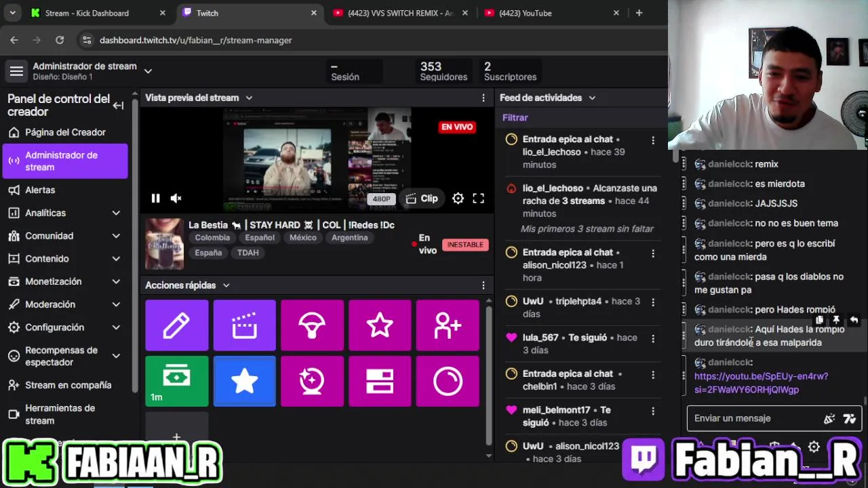The height and width of the screenshot is (488, 868).
Task: Click the pencil edit stream info quick action
Action: tap(176, 325)
